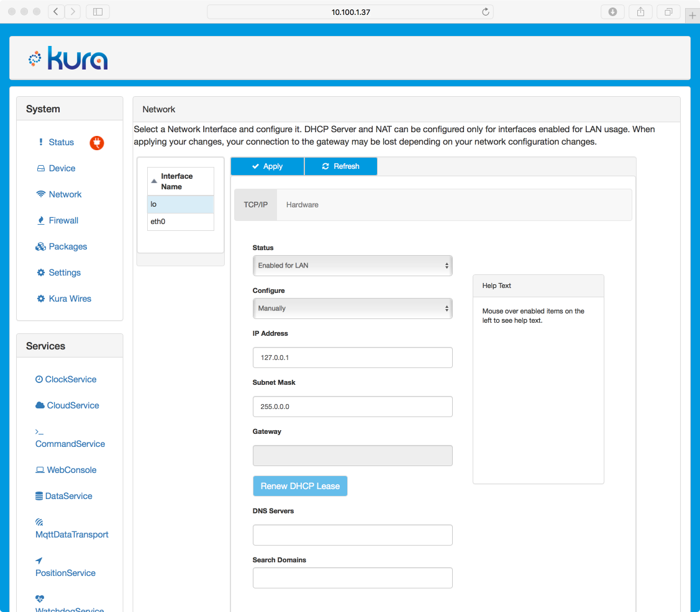
Task: Open the WebConsole link
Action: point(71,470)
